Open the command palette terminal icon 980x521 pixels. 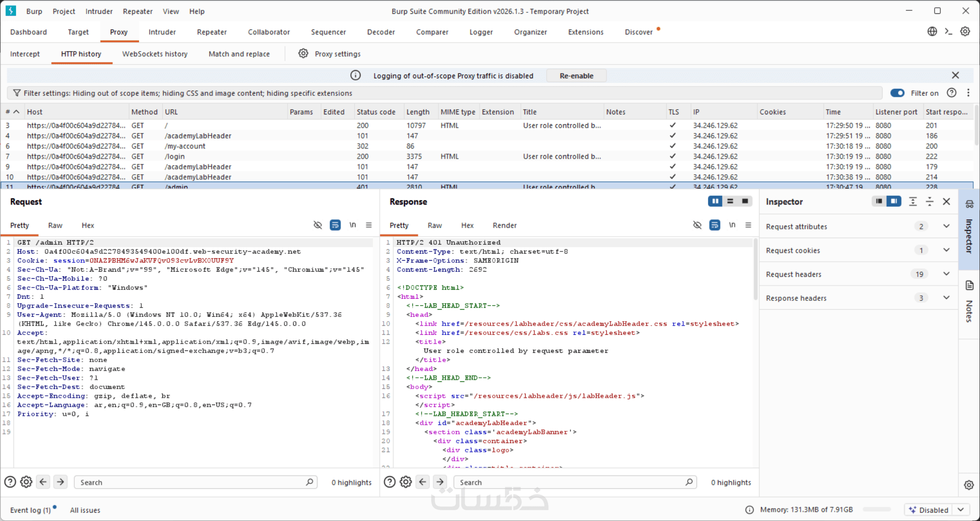click(x=949, y=31)
